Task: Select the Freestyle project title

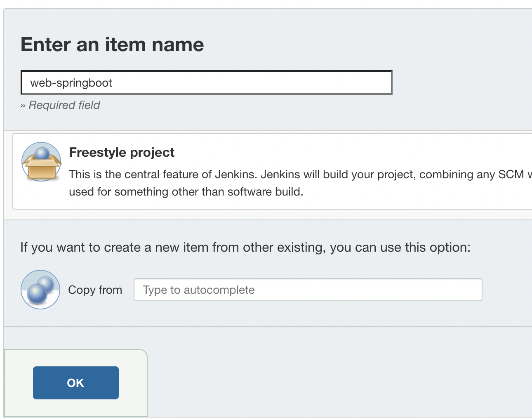Action: coord(122,152)
